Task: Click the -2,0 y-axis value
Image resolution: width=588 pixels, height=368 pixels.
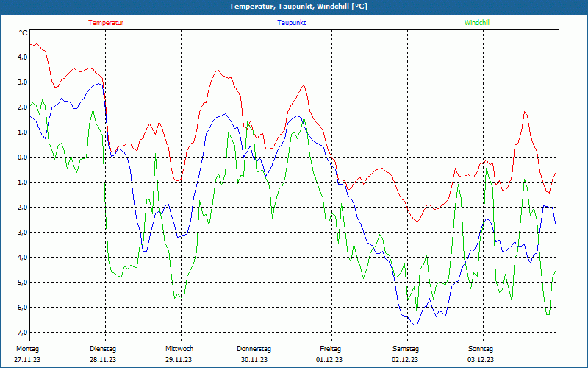Action: click(21, 207)
